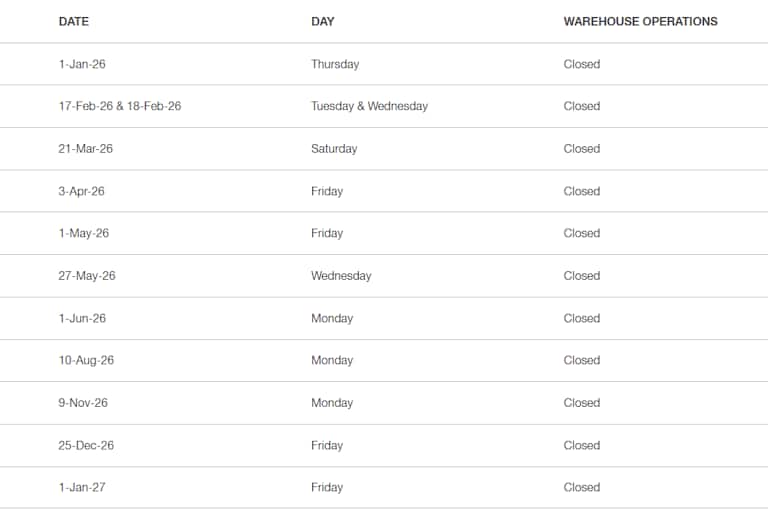Screen dimensions: 768x512
Task: Click the Thursday day cell
Action: 335,64
